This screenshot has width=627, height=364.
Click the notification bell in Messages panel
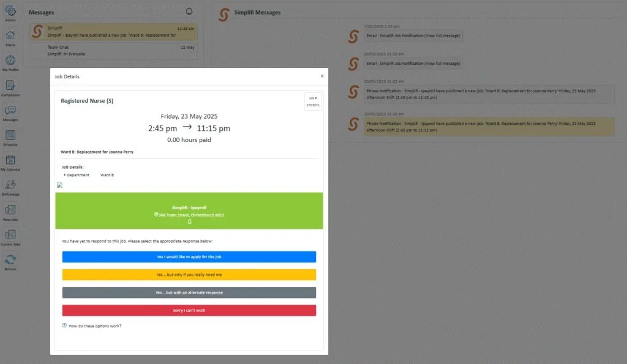click(189, 12)
